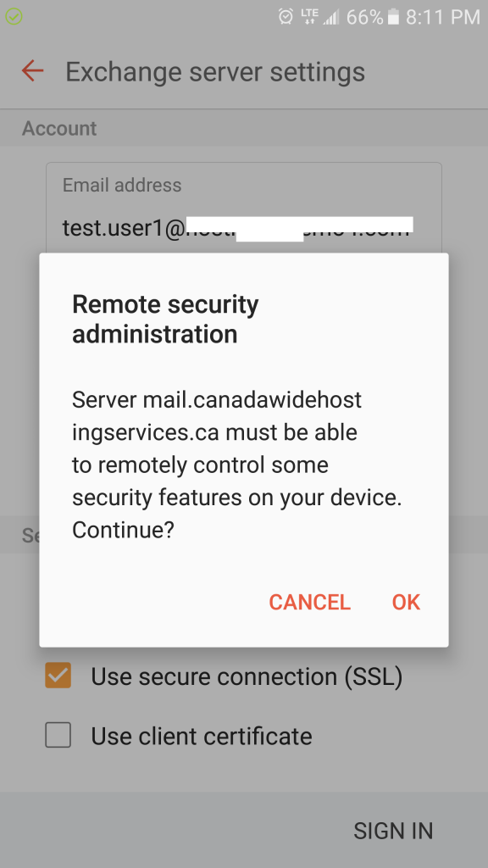Uncheck Use secure connection (SSL) checkbox
Viewport: 488px width, 868px height.
point(58,676)
